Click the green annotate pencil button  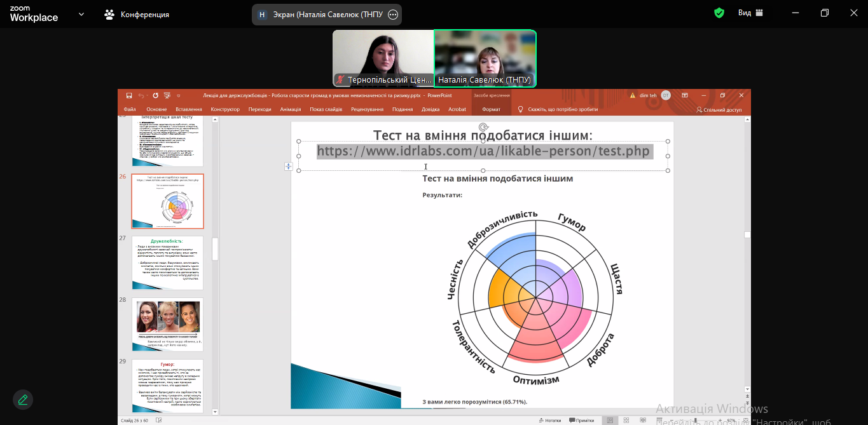pyautogui.click(x=23, y=400)
